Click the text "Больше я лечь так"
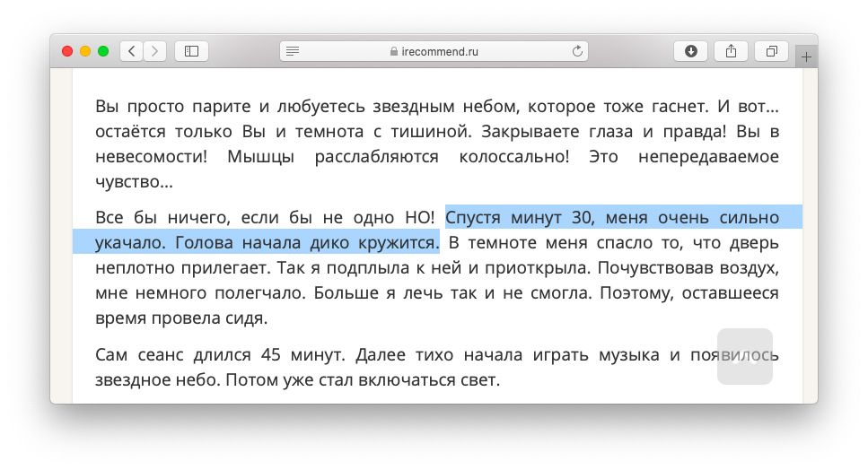This screenshot has width=868, height=470. [396, 293]
